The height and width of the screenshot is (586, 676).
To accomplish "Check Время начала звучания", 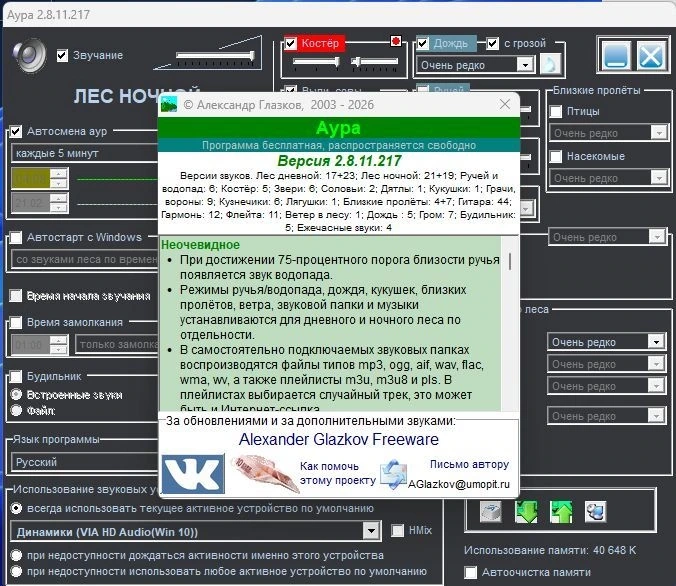I will [x=16, y=296].
